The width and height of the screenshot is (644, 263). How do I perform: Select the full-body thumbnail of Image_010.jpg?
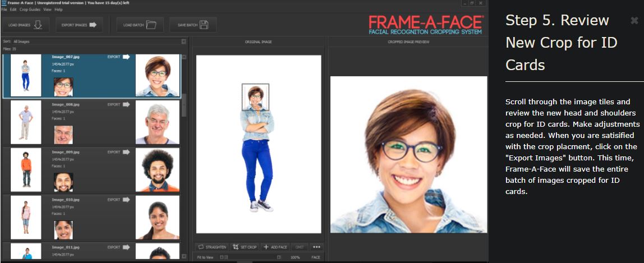coord(26,218)
